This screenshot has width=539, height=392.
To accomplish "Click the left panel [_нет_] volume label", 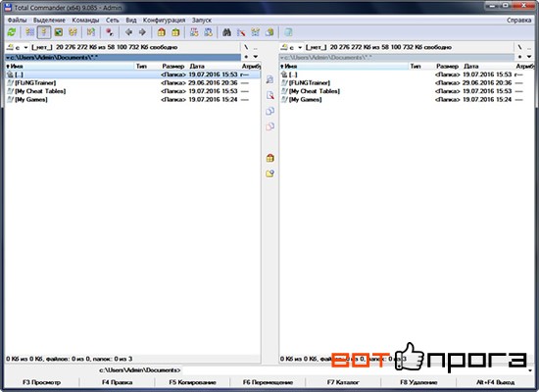I will coord(42,47).
